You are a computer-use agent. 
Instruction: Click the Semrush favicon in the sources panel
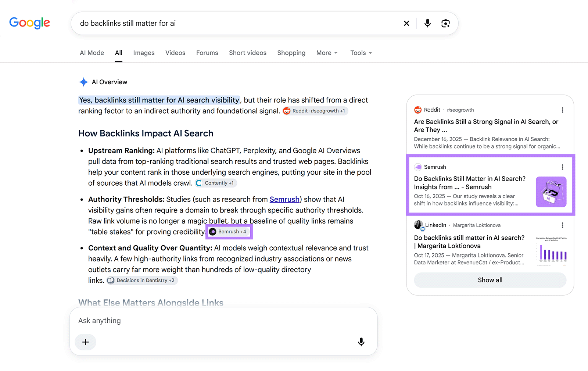pyautogui.click(x=418, y=167)
